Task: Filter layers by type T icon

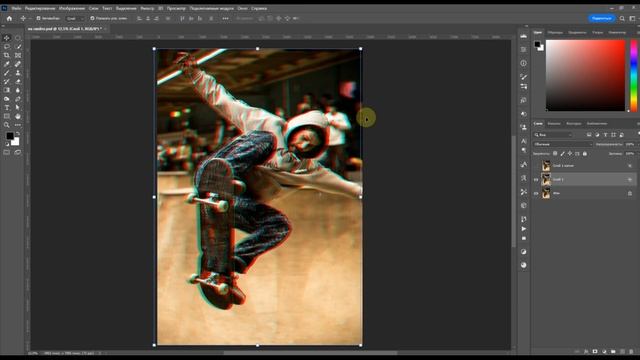Action: 605,135
